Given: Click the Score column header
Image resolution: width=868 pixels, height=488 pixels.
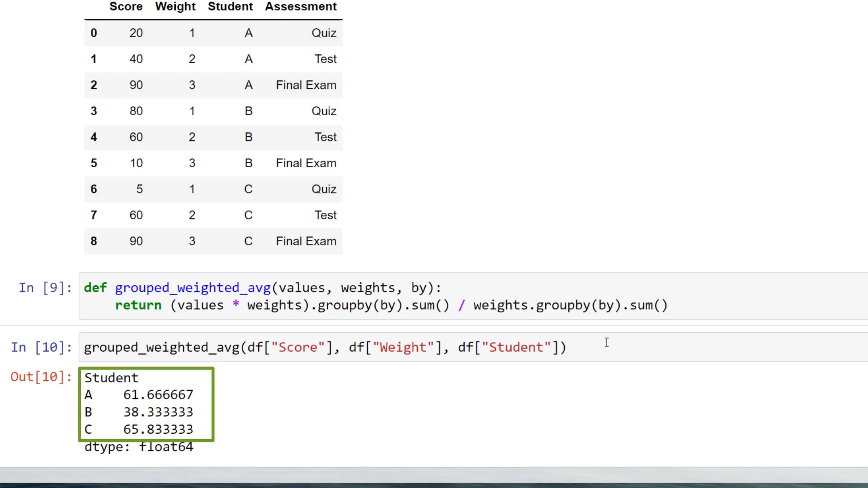Looking at the screenshot, I should click(x=126, y=6).
